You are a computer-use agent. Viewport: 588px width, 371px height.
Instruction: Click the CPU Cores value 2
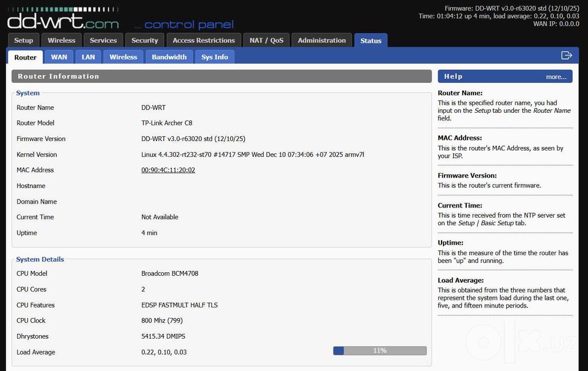click(x=143, y=289)
